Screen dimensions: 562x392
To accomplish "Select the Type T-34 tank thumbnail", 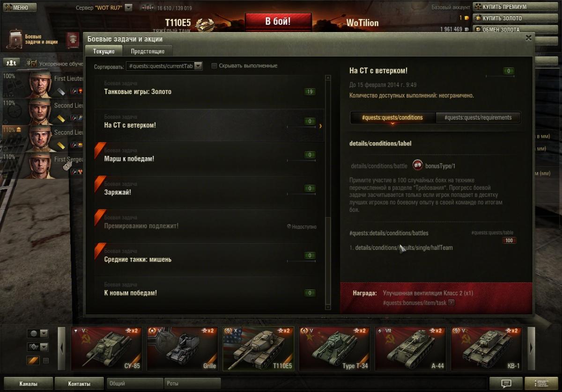I will [334, 348].
